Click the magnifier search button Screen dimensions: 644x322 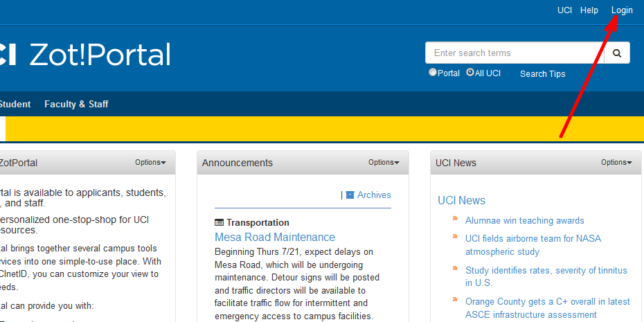(617, 53)
